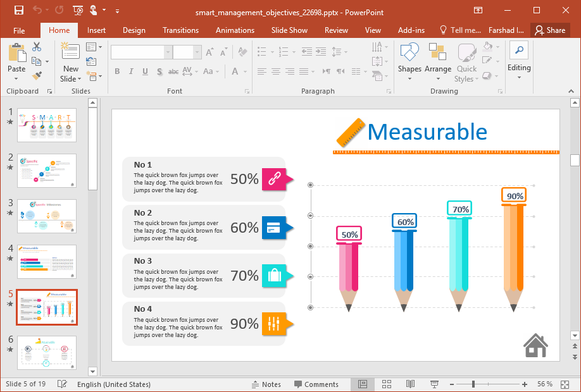
Task: Click Fit slide to current window icon
Action: pos(566,384)
